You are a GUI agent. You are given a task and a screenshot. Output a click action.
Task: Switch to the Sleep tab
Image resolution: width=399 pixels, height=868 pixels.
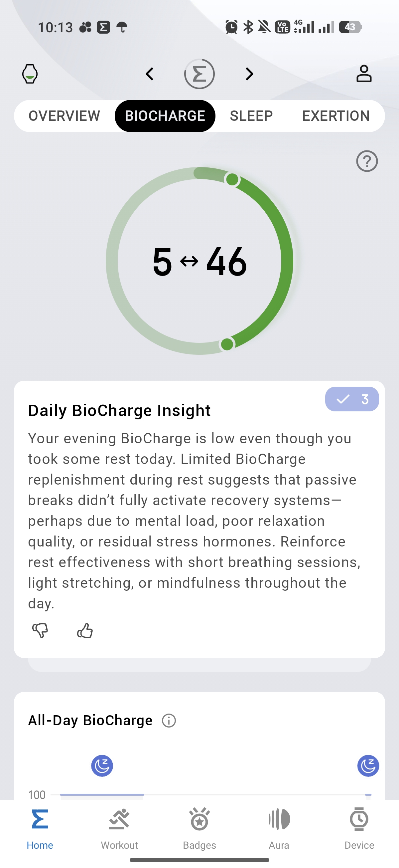251,116
